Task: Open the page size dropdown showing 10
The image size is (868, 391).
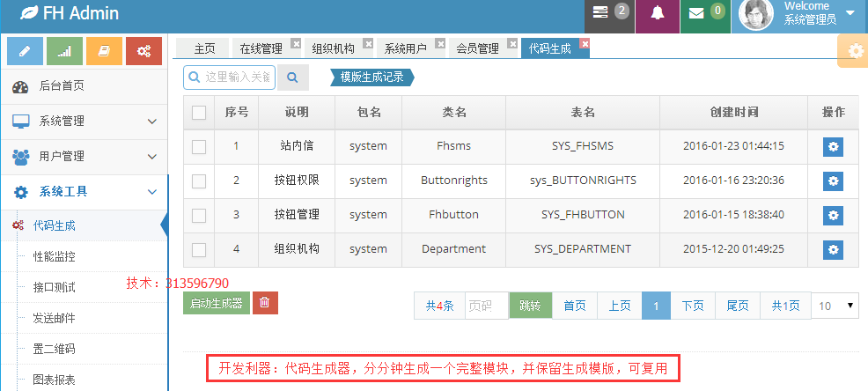Action: pyautogui.click(x=836, y=306)
